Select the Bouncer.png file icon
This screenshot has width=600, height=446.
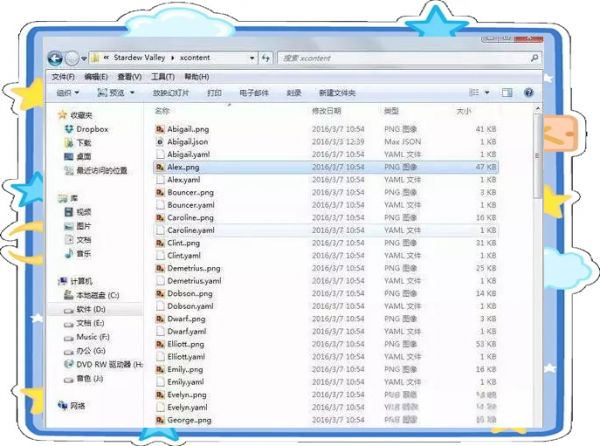[x=160, y=192]
